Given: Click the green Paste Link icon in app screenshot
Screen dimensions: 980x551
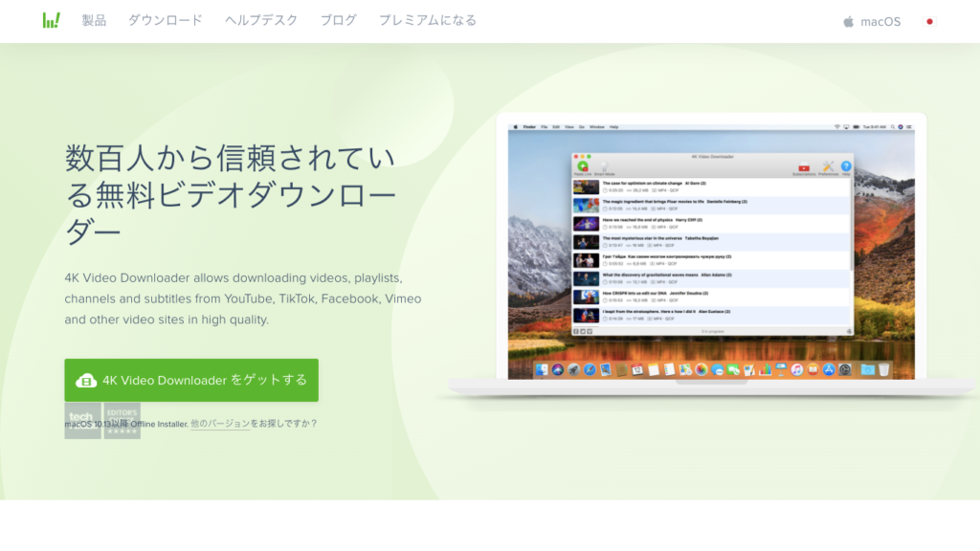Looking at the screenshot, I should click(583, 166).
